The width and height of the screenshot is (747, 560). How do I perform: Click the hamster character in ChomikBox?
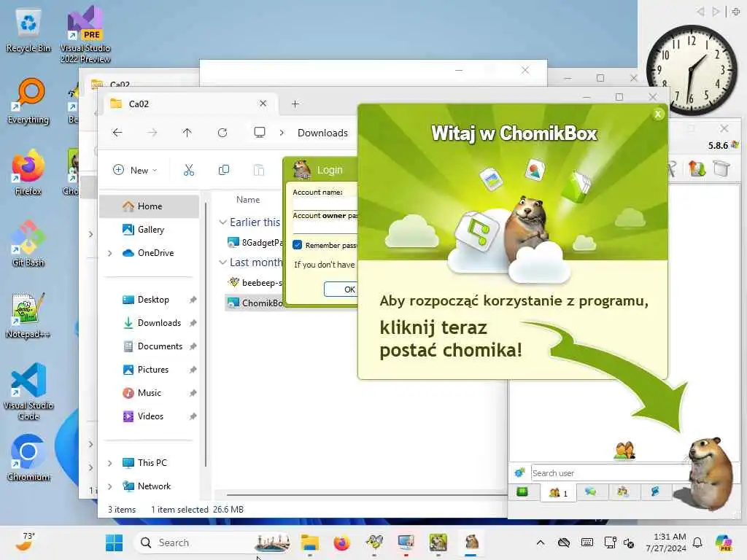point(711,473)
